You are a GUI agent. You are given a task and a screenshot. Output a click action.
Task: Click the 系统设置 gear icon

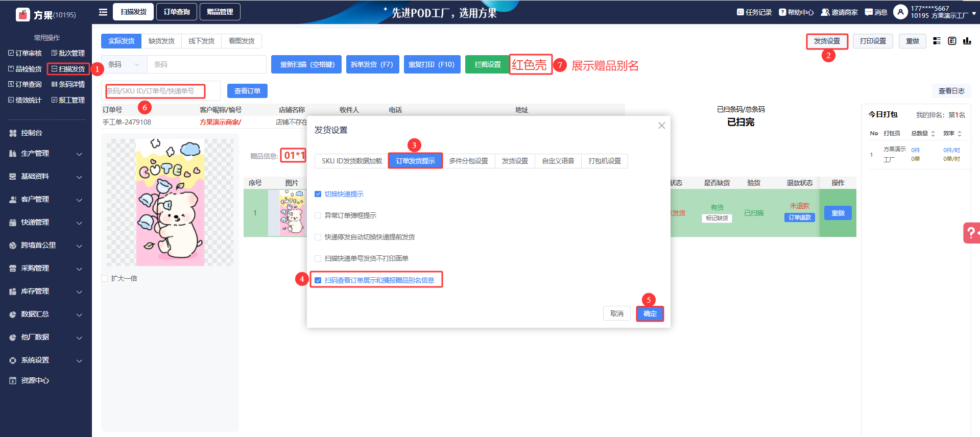click(13, 360)
